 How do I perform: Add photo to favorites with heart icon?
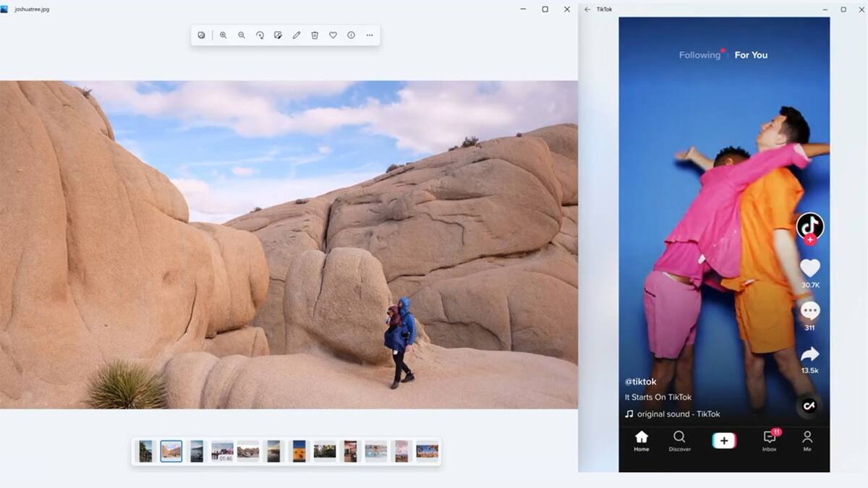[x=333, y=35]
